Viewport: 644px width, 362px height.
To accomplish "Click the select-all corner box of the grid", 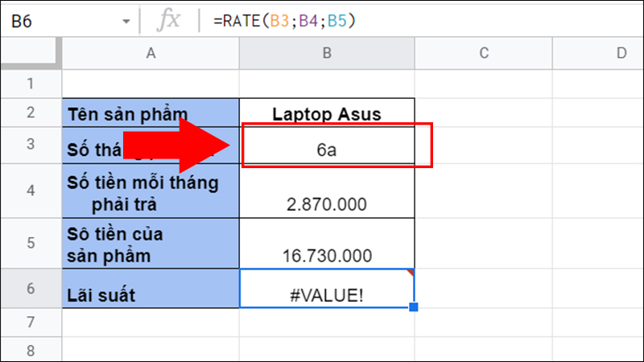I will (31, 53).
